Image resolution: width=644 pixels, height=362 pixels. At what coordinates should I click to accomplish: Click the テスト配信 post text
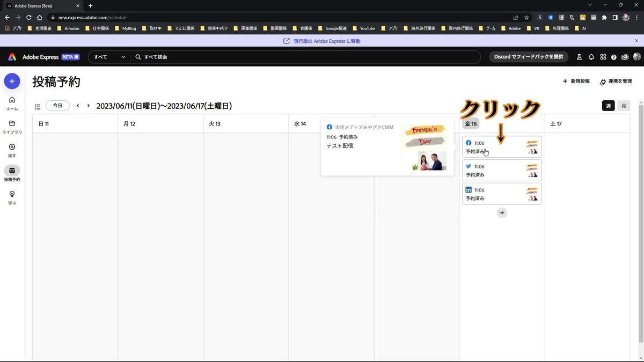coord(340,145)
